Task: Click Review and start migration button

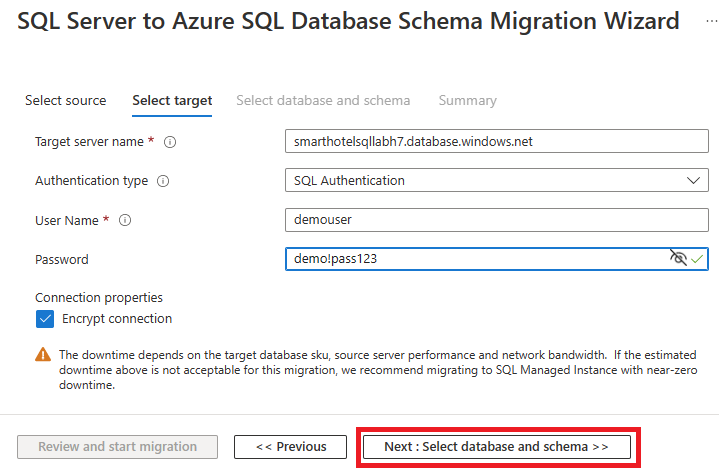Action: coord(117,447)
